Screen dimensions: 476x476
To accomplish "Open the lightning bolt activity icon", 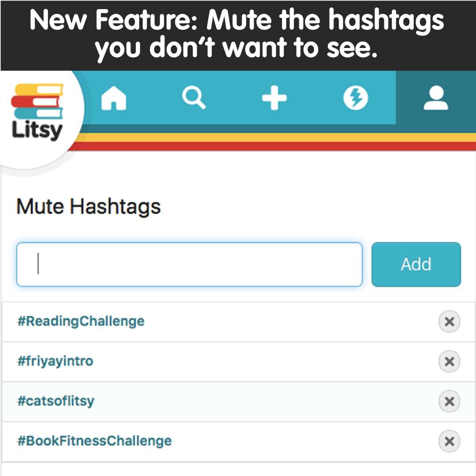I will (x=355, y=98).
